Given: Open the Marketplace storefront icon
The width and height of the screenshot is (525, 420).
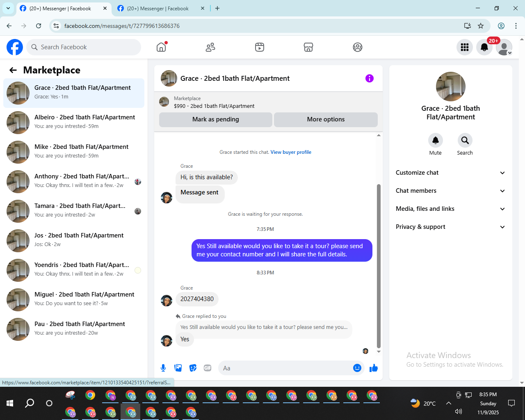Looking at the screenshot, I should [308, 47].
